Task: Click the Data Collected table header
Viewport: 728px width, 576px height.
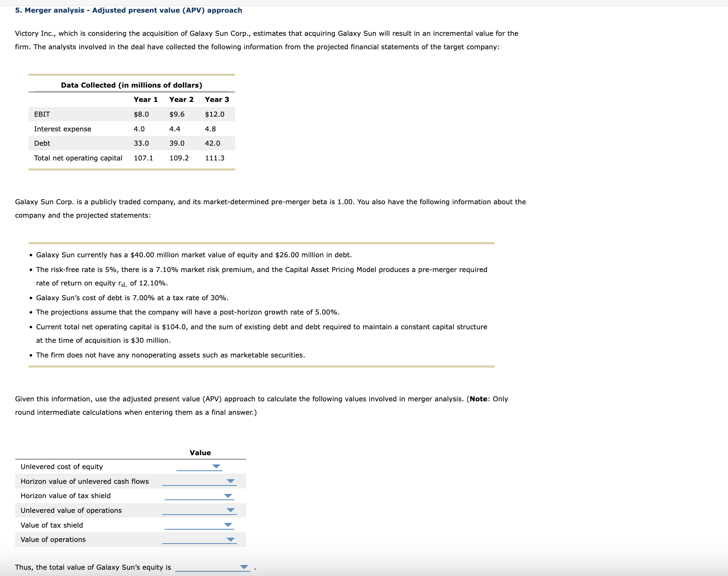Action: click(131, 85)
